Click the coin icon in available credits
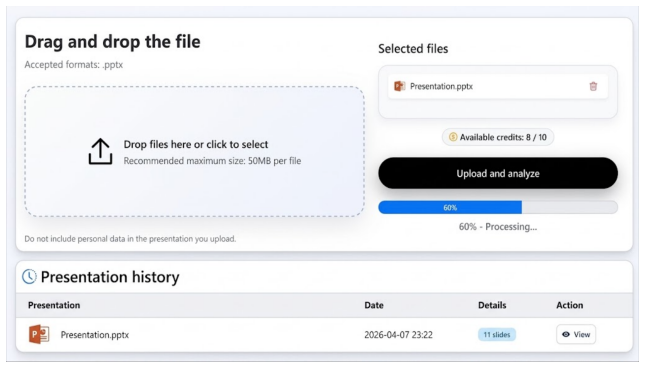645x368 pixels. [x=453, y=137]
